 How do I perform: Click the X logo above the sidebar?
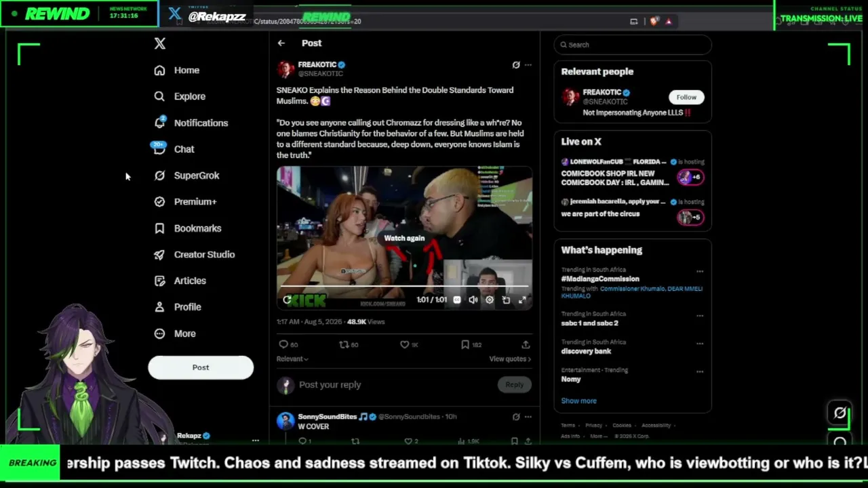click(159, 43)
